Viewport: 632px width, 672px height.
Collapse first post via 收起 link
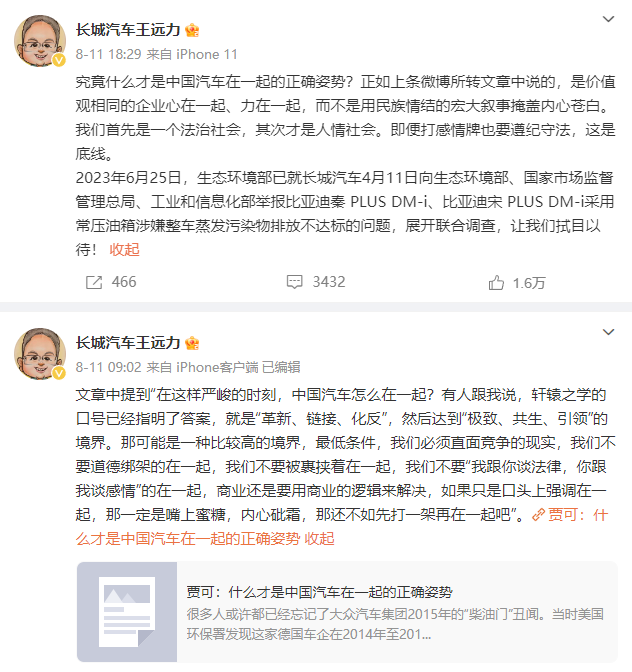(124, 249)
